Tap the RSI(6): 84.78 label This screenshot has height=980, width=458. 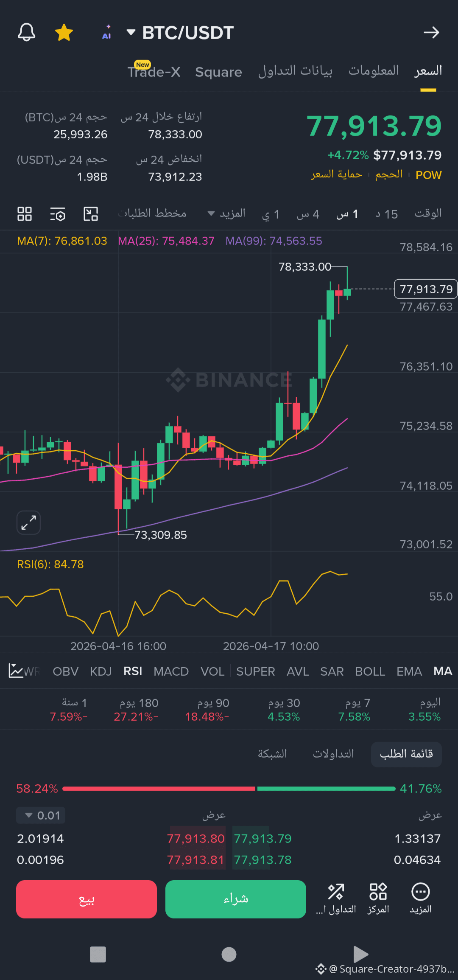[50, 564]
